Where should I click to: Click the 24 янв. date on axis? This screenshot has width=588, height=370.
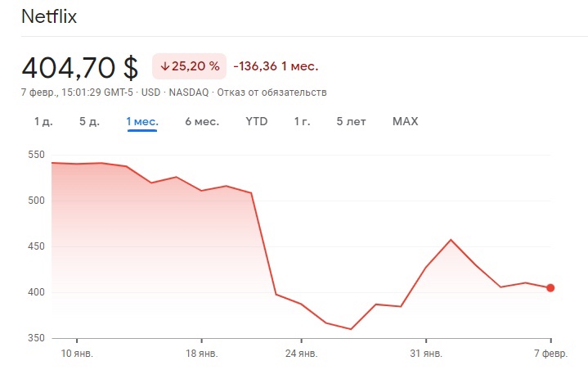(x=301, y=353)
